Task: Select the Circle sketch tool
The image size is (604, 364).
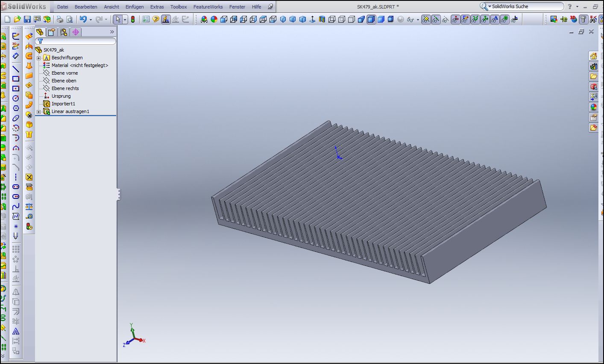Action: click(x=16, y=98)
